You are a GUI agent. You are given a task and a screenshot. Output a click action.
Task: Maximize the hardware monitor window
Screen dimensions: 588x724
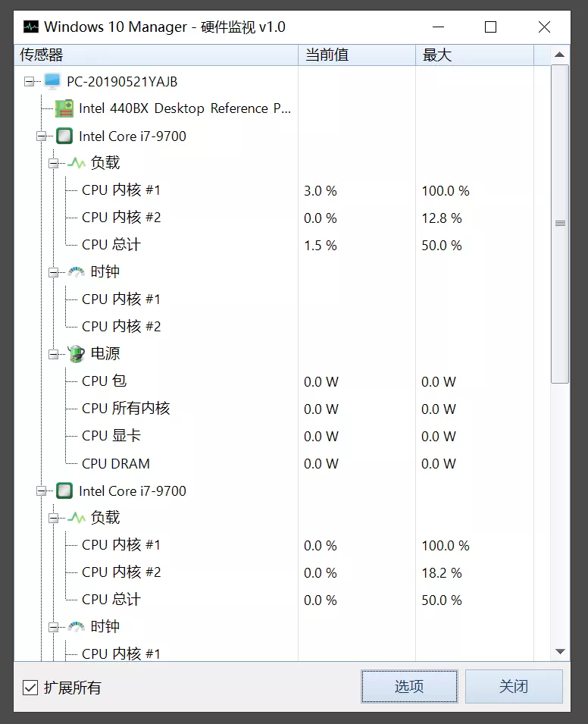point(490,27)
